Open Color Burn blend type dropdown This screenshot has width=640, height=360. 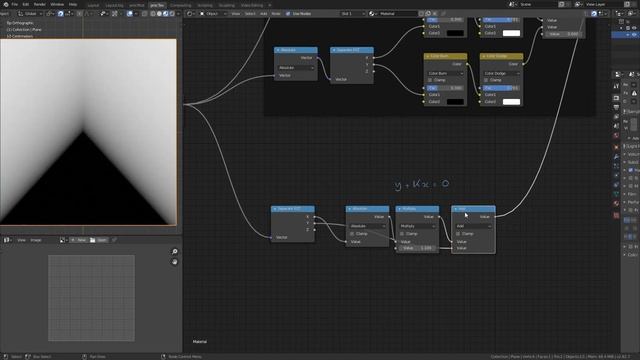[445, 73]
